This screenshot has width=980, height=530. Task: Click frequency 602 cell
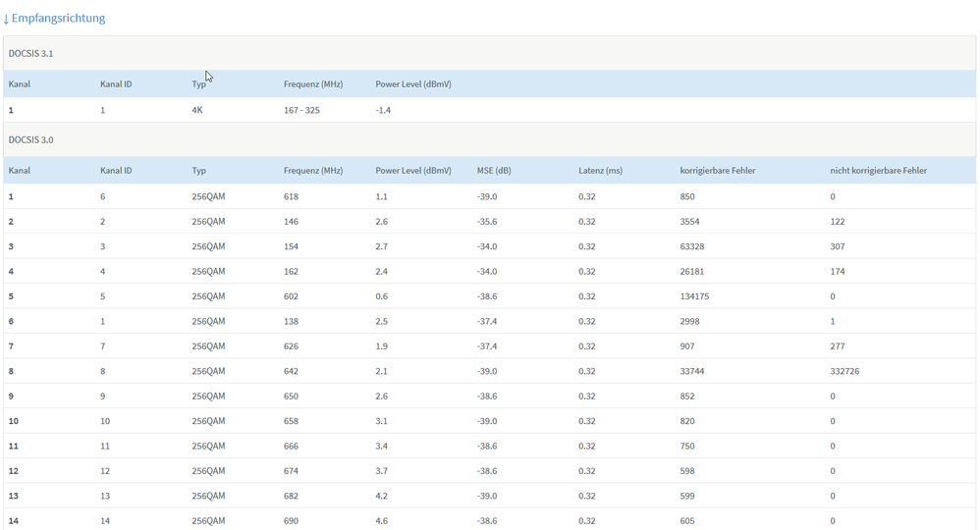[292, 296]
